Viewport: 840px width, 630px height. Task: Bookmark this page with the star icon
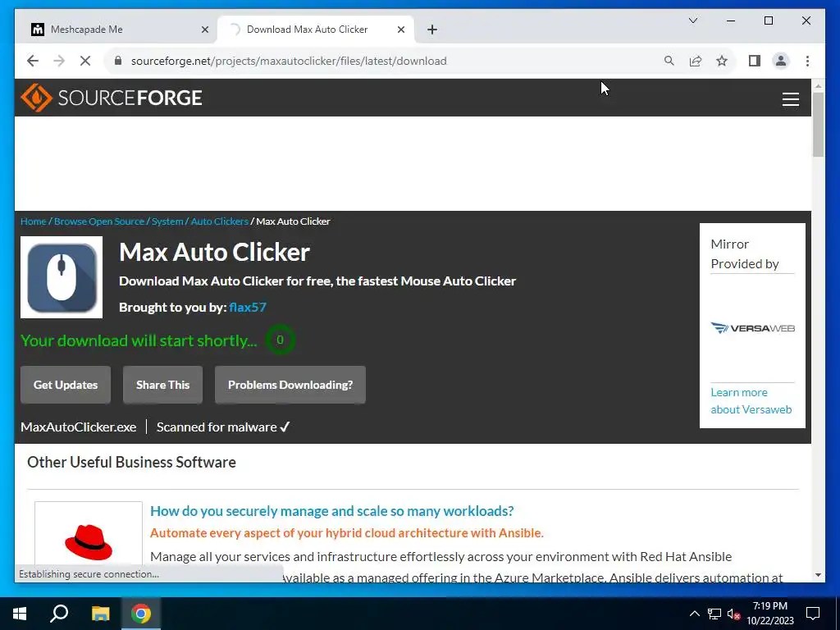pos(722,61)
